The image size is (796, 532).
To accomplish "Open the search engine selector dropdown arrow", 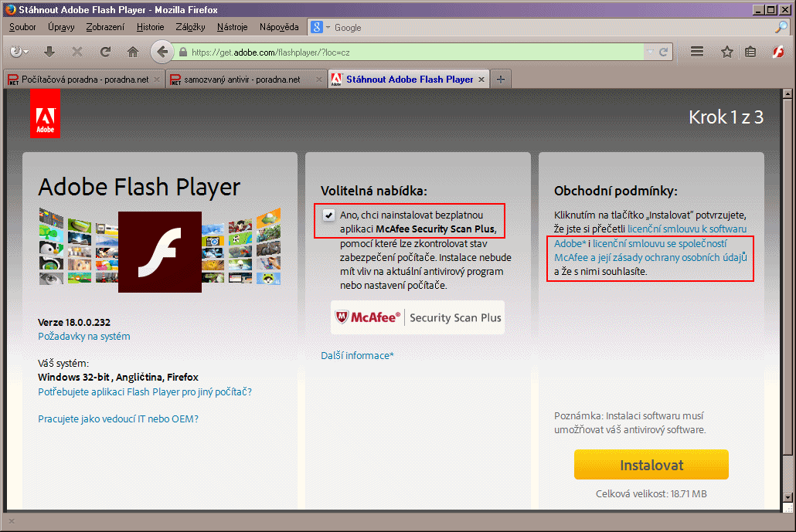I will (328, 27).
